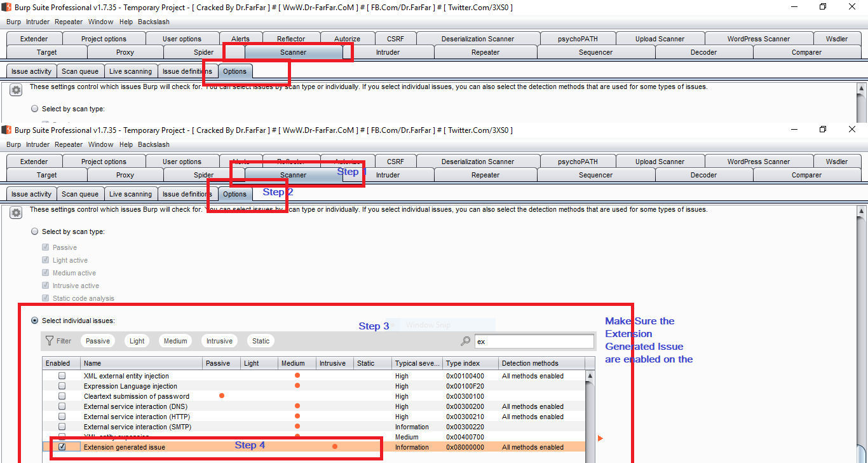The image size is (868, 463).
Task: Open the Backslash menu in lower window
Action: [x=154, y=144]
